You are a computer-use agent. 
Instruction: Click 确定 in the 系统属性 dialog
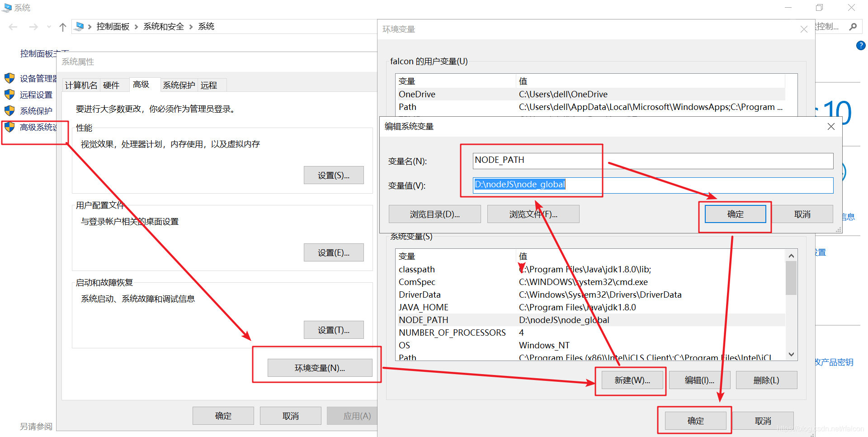[223, 416]
